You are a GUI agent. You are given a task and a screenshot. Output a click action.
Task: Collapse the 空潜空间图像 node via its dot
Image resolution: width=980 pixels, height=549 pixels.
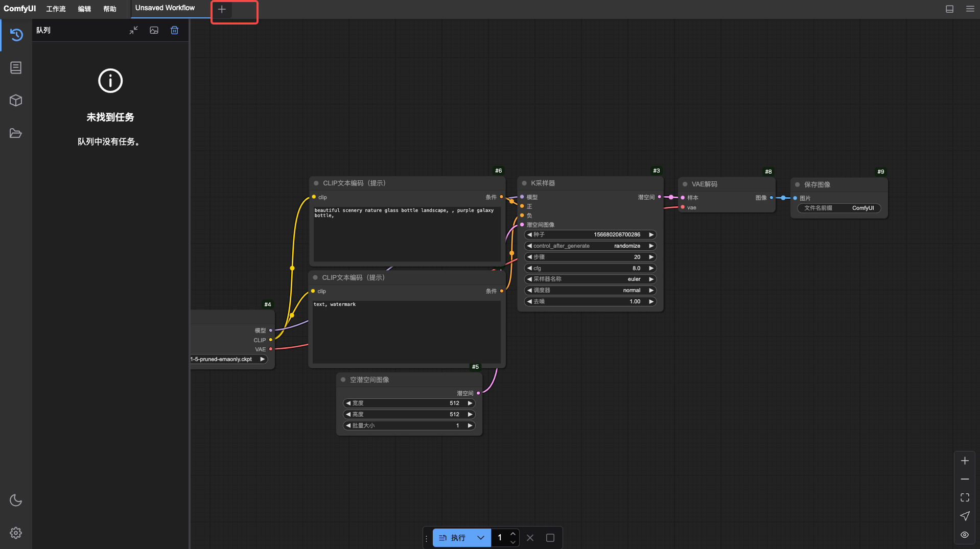coord(343,380)
